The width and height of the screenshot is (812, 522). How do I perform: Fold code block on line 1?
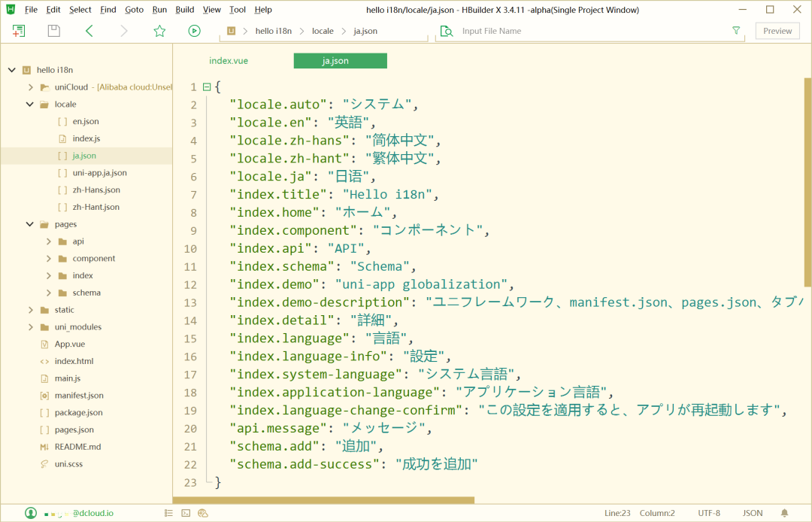click(x=207, y=87)
